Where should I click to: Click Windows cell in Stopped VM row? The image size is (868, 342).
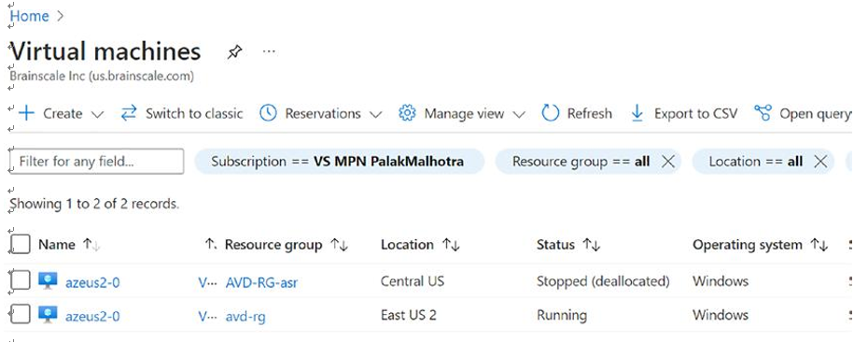tap(721, 281)
